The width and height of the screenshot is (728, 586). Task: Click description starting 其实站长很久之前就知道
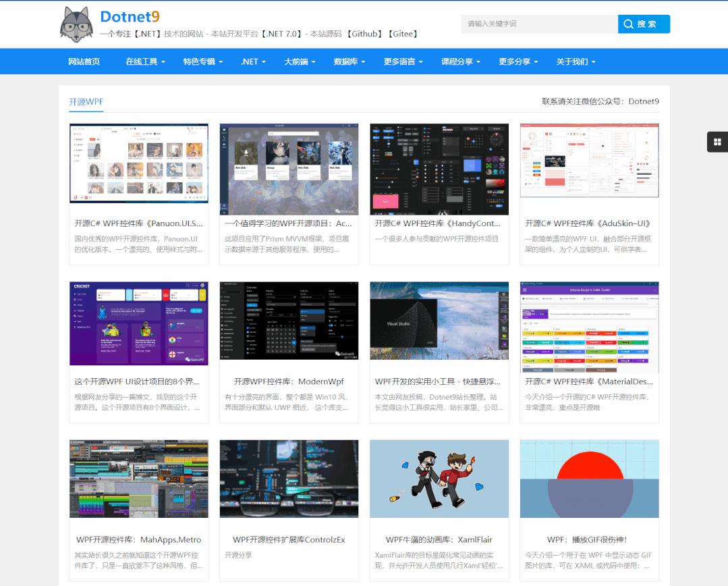pyautogui.click(x=138, y=560)
